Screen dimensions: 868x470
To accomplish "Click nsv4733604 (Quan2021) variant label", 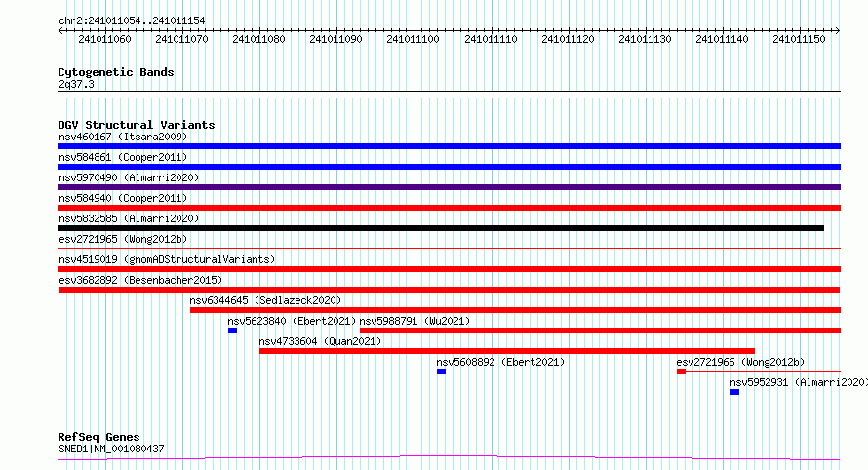I will tap(320, 341).
